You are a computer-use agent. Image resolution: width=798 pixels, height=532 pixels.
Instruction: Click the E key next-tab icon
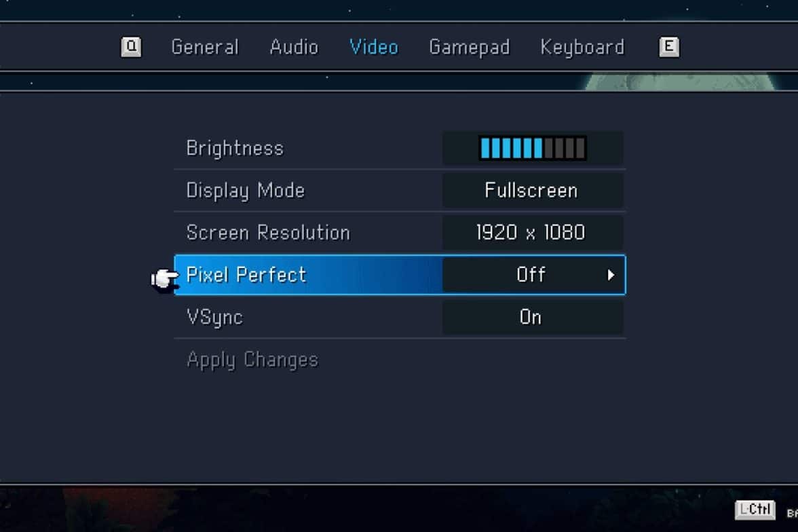tap(669, 47)
